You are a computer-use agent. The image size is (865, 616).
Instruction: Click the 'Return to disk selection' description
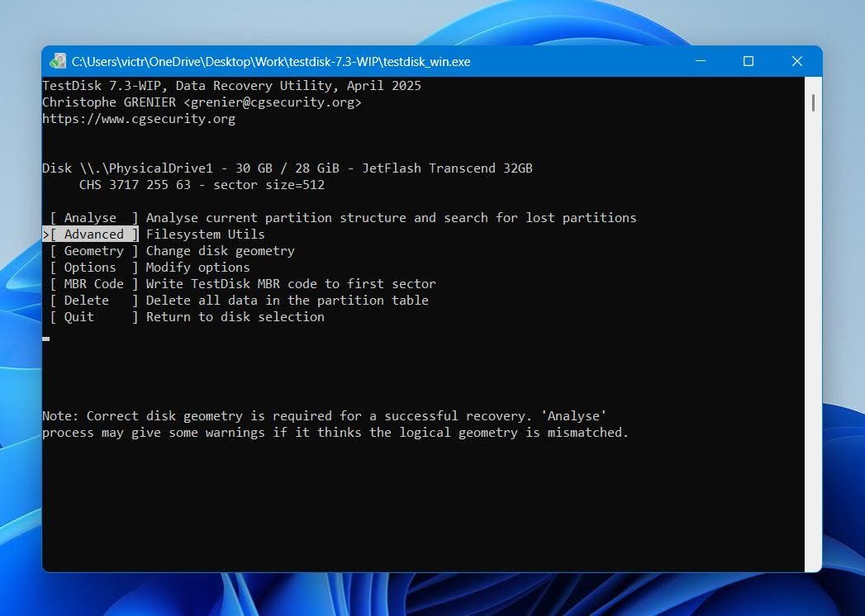(x=235, y=317)
